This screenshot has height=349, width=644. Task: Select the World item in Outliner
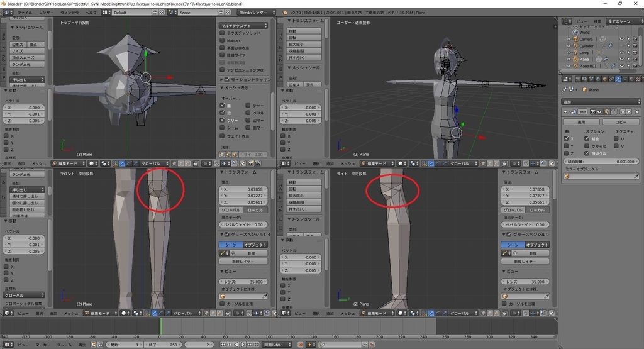coord(584,33)
